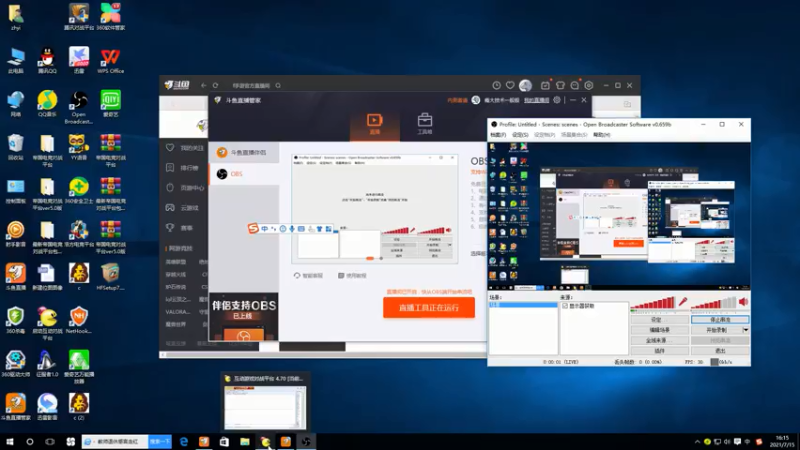Open Sogou soft keyboard icon

[x=301, y=229]
